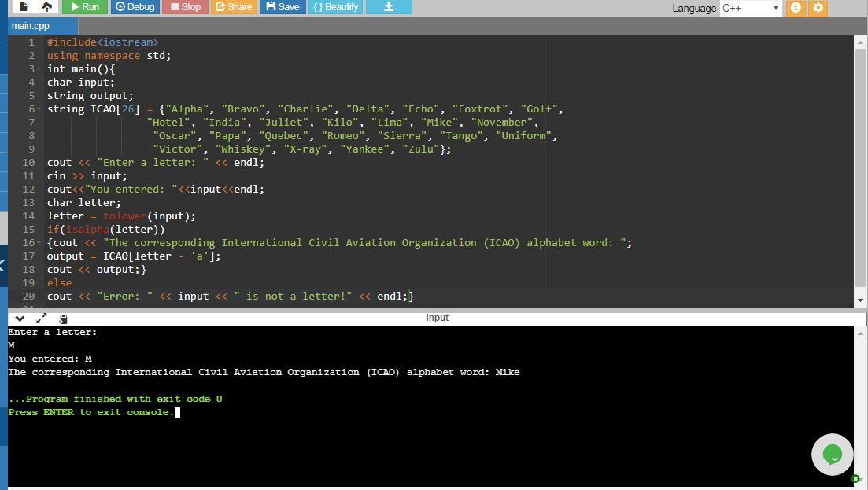Screen dimensions: 868x490
Task: Click the "Press ENTER to exit console." prompt
Action: coord(91,412)
